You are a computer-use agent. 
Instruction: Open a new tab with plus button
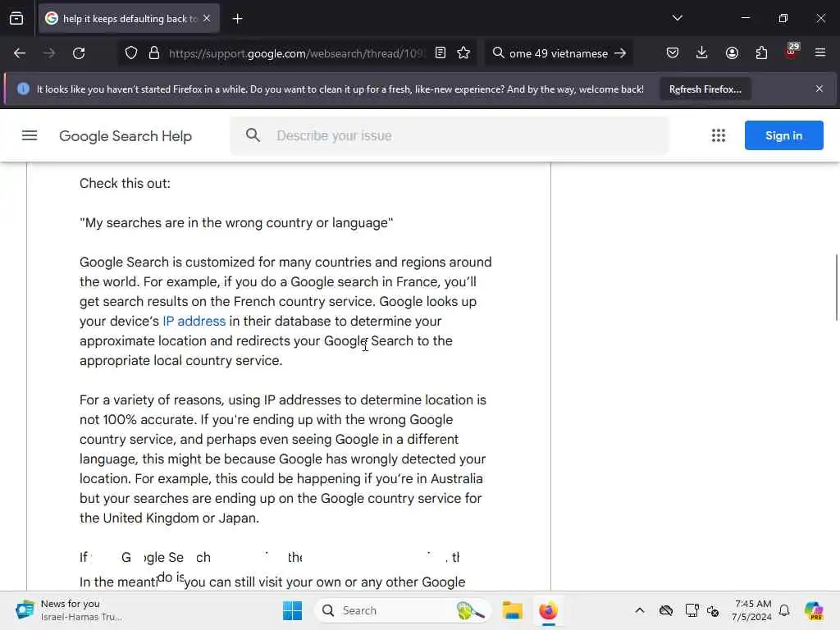[x=237, y=19]
